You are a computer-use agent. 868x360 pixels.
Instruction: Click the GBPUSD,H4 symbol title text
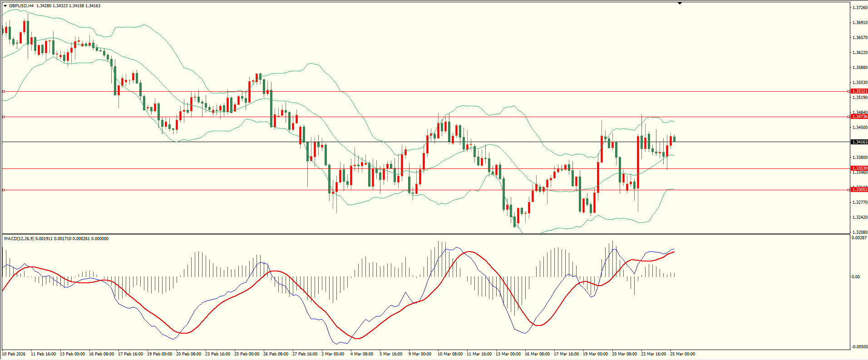21,6
